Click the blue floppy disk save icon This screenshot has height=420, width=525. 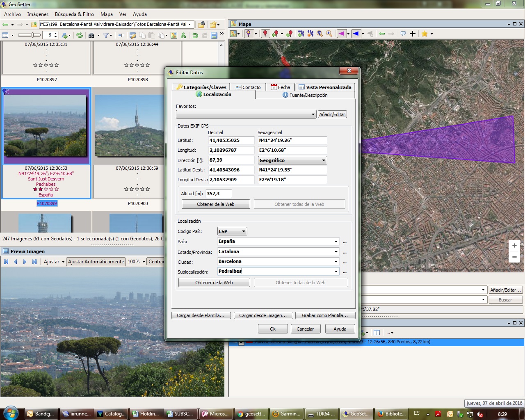[214, 35]
